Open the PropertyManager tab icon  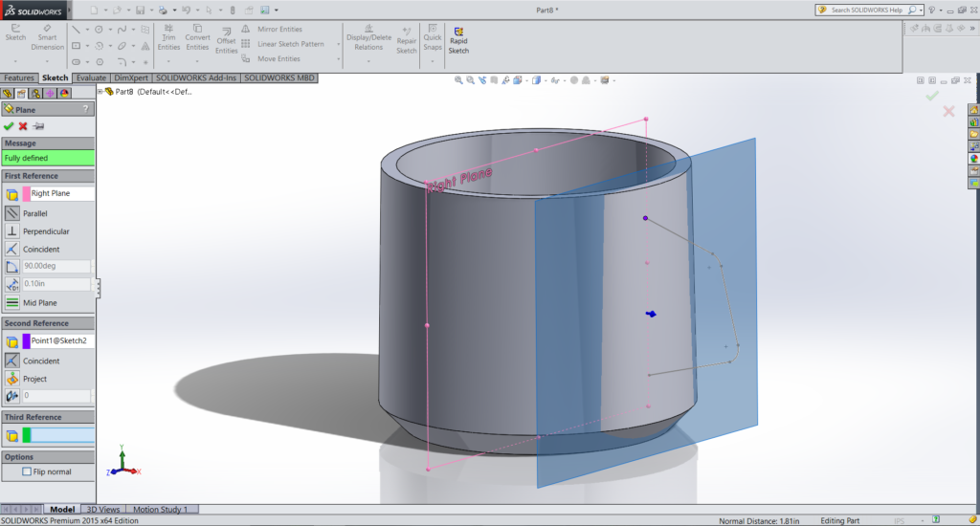click(21, 93)
